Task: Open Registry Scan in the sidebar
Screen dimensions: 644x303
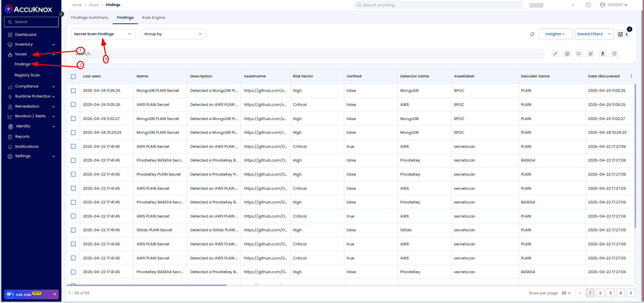Action: (x=27, y=75)
